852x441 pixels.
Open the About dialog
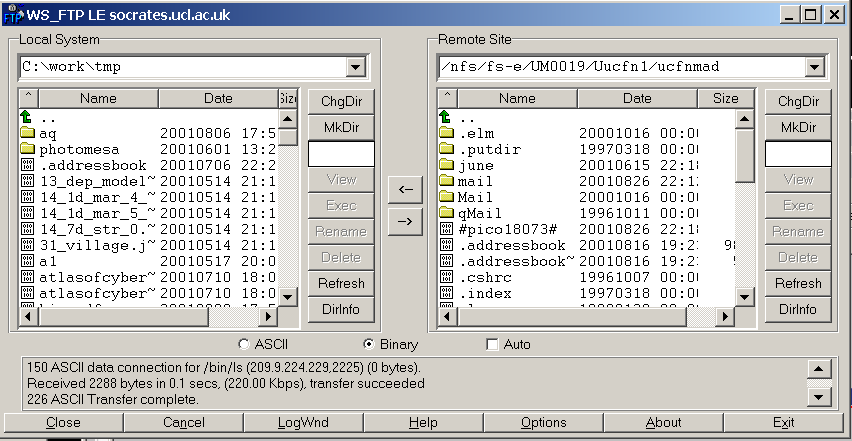click(663, 423)
